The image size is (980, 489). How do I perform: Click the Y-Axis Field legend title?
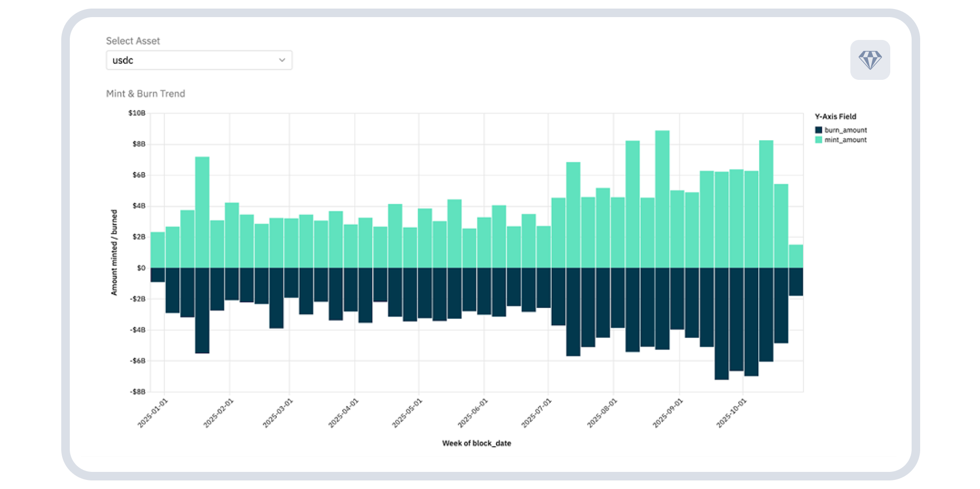tap(835, 116)
